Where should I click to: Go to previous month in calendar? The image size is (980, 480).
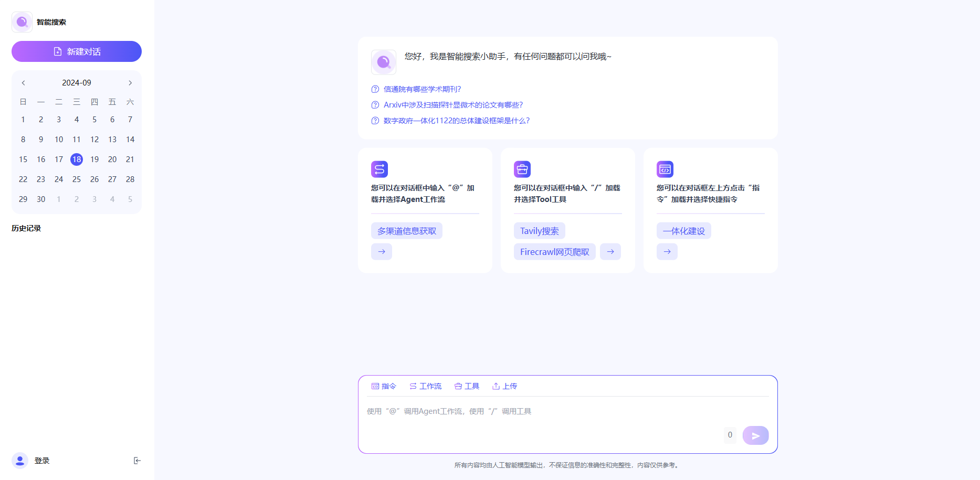point(24,83)
